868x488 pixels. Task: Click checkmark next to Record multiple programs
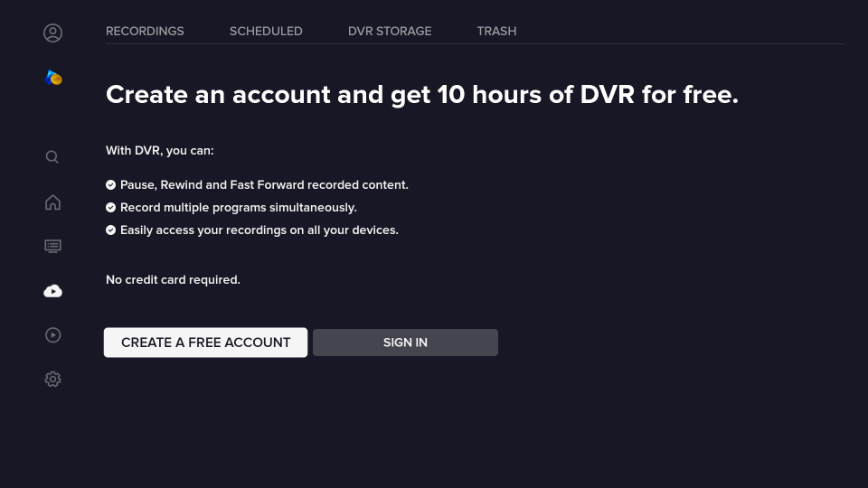[x=111, y=208]
